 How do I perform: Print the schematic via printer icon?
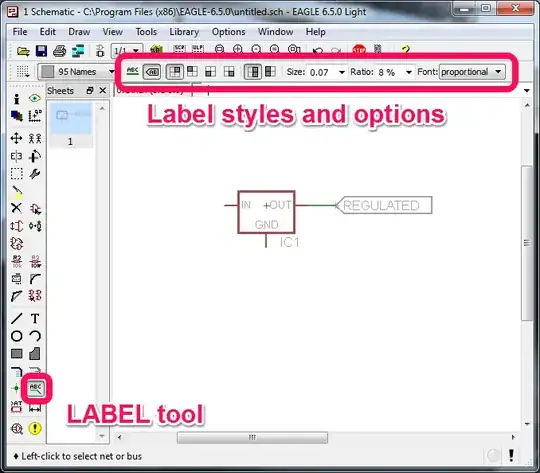click(x=60, y=51)
